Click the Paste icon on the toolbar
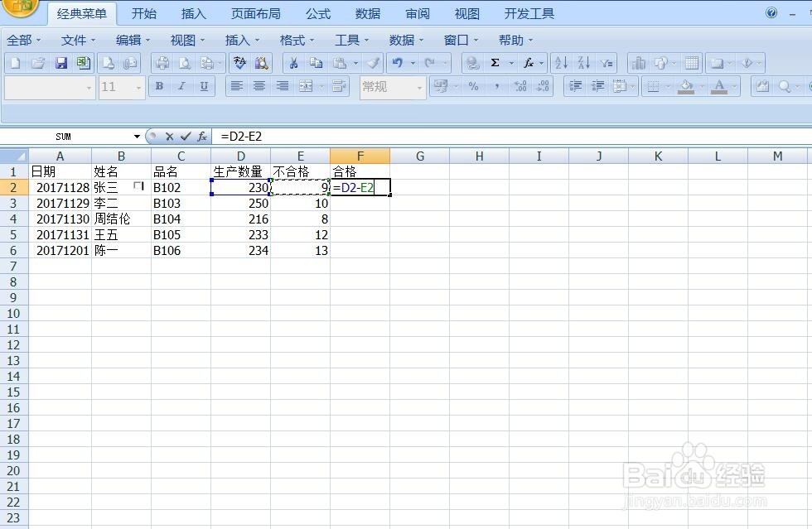 pos(341,62)
